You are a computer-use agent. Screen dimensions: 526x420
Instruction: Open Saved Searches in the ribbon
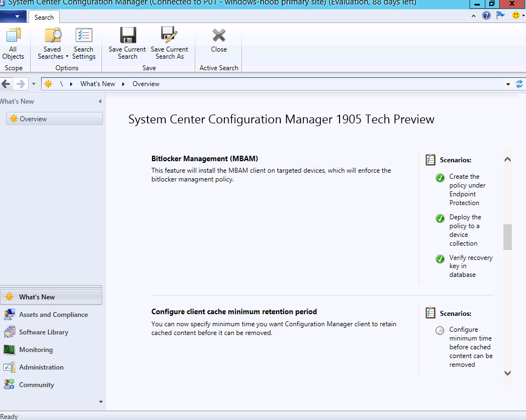(53, 44)
